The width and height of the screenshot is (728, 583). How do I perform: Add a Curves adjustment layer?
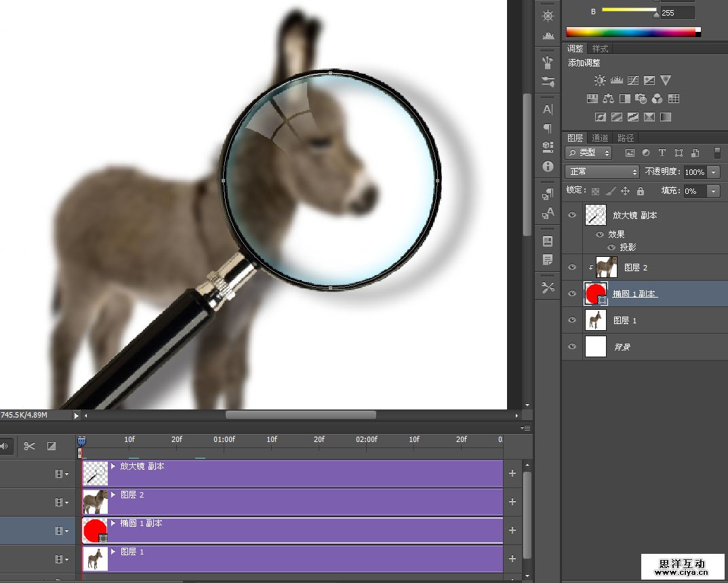click(632, 80)
